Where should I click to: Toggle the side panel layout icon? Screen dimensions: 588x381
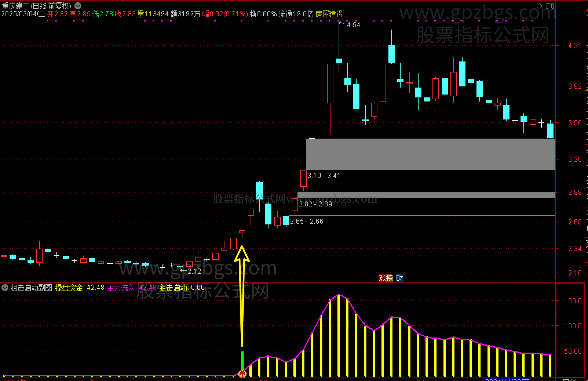(550, 6)
